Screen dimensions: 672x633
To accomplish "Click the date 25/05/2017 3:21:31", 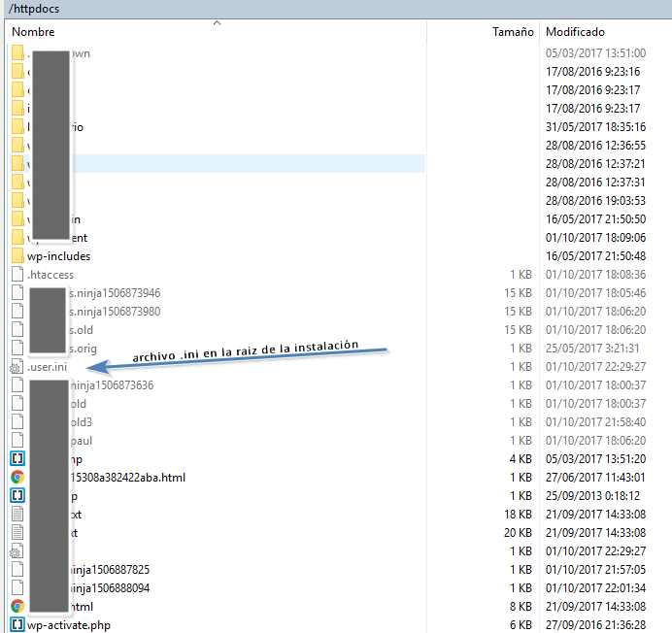I will coord(592,349).
